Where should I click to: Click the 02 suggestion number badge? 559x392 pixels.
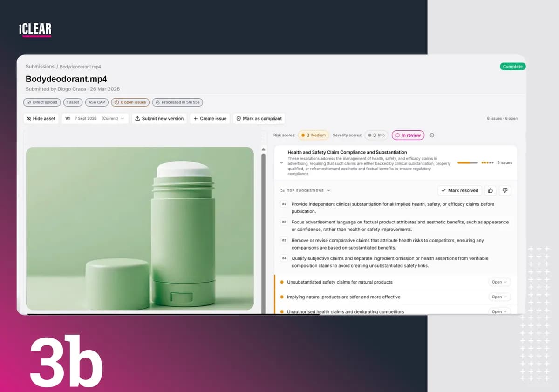284,222
